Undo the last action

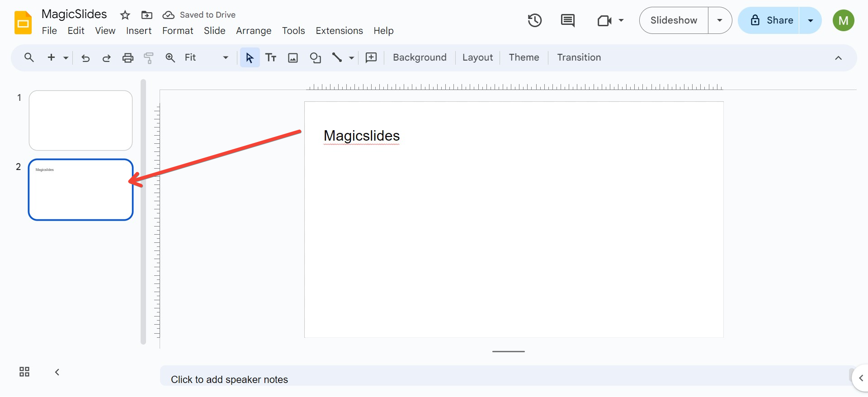[85, 58]
